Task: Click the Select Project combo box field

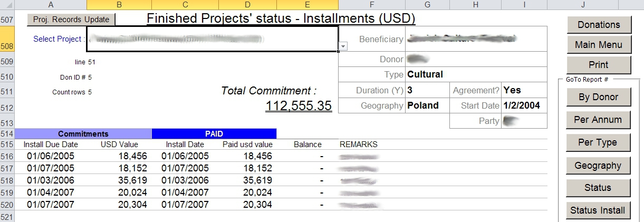Action: point(212,38)
